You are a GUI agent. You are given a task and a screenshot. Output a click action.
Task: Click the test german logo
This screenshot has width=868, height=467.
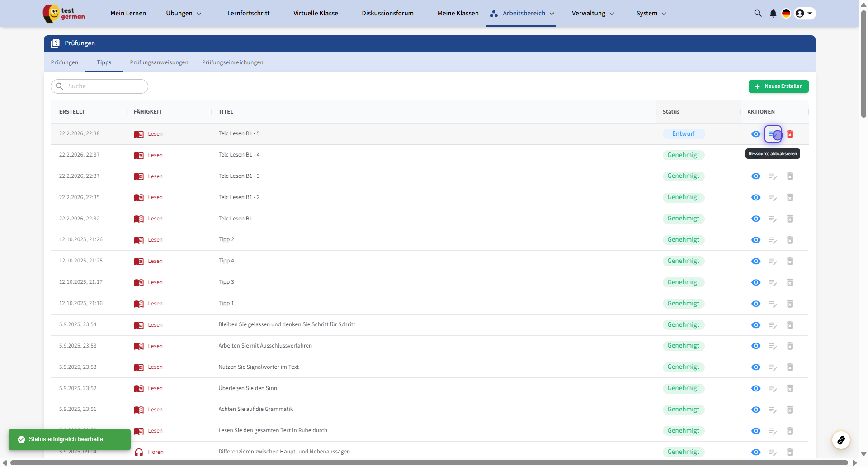pyautogui.click(x=64, y=14)
